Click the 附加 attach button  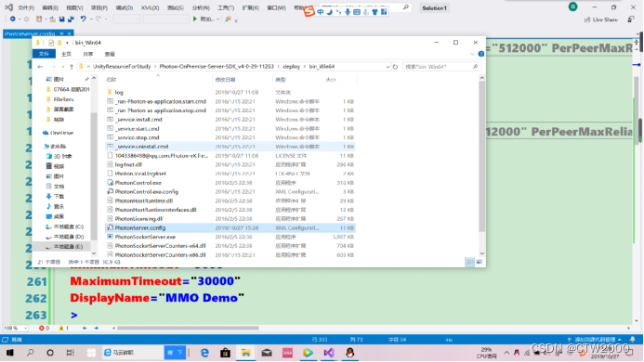tap(207, 19)
